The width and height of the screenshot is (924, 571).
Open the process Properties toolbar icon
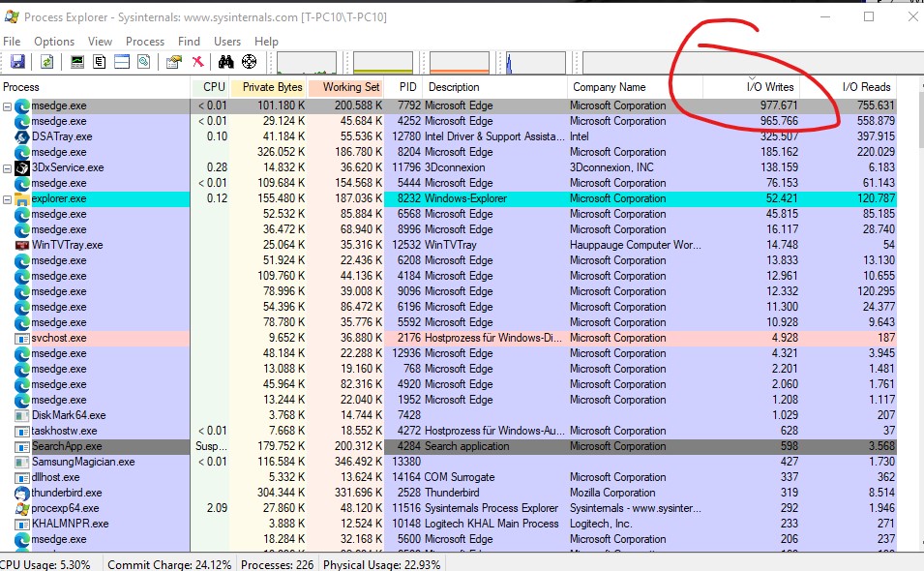[174, 61]
